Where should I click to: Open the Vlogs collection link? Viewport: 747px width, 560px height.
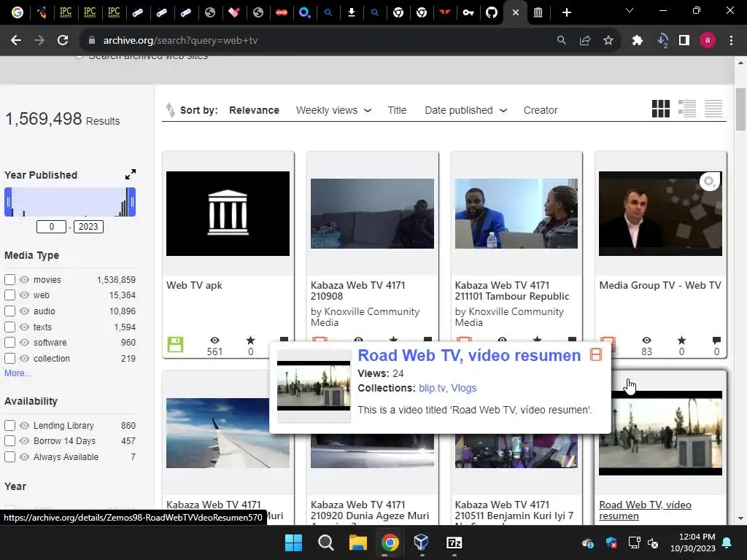click(463, 388)
